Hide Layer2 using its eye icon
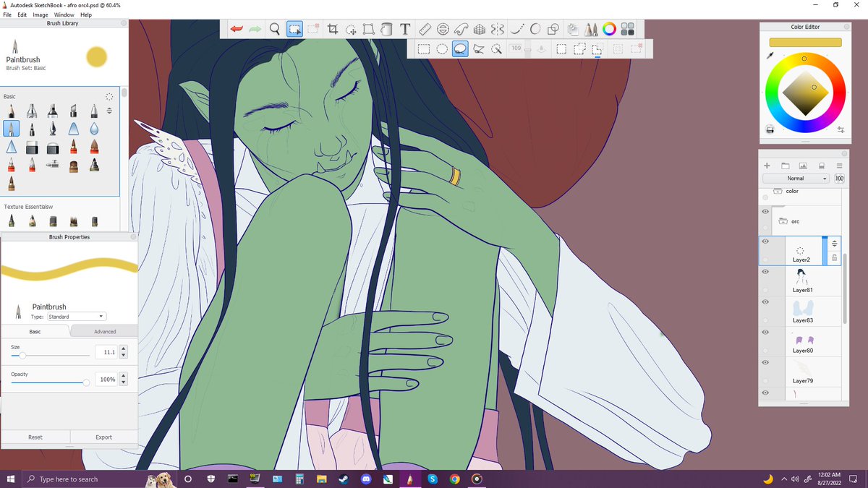This screenshot has width=868, height=488. (x=765, y=241)
